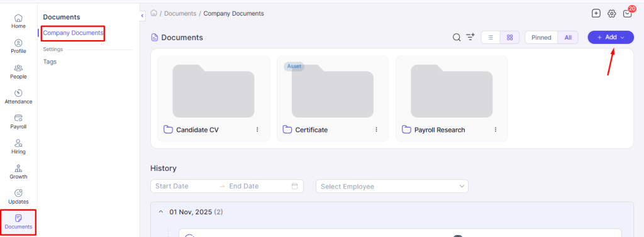Show Pinned documents only
Image resolution: width=644 pixels, height=237 pixels.
[541, 37]
